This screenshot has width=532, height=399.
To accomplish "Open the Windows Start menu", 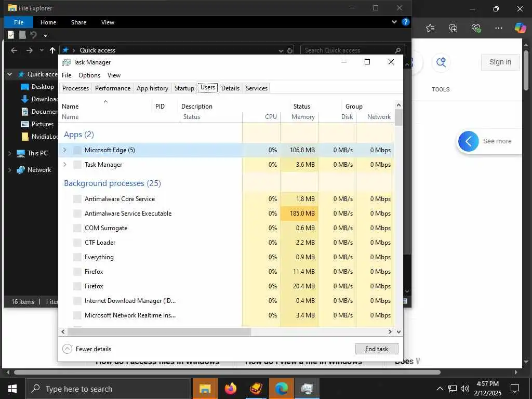I will [12, 389].
